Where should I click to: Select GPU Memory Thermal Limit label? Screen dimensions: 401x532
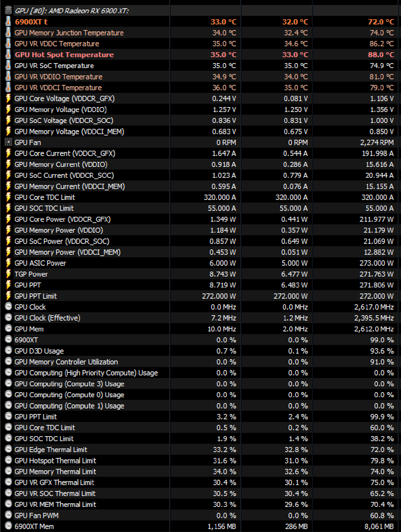click(x=55, y=472)
